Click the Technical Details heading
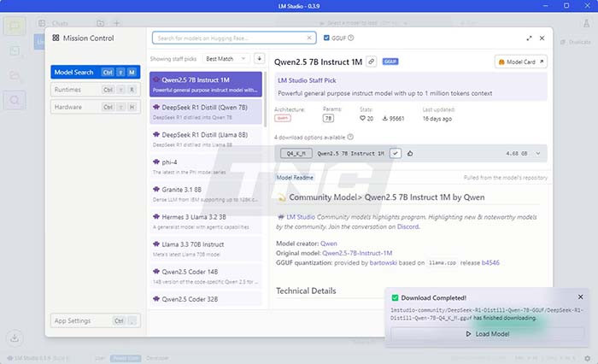This screenshot has height=364, width=598. [306, 291]
